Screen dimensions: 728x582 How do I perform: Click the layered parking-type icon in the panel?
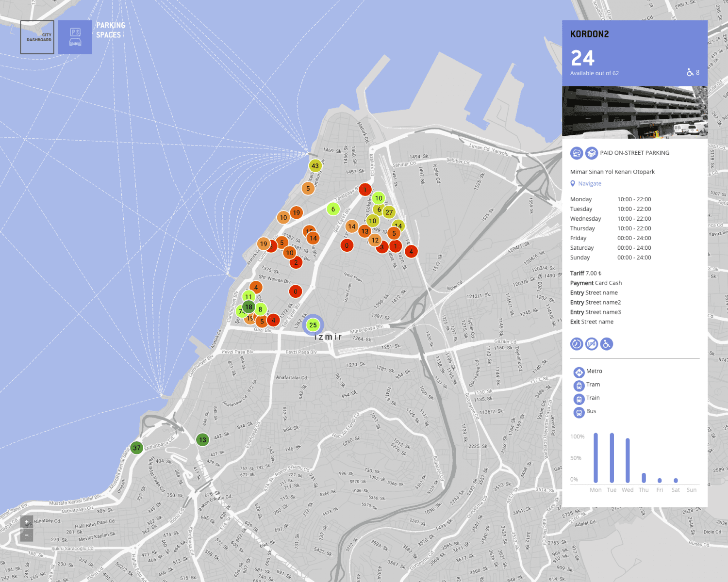[592, 153]
